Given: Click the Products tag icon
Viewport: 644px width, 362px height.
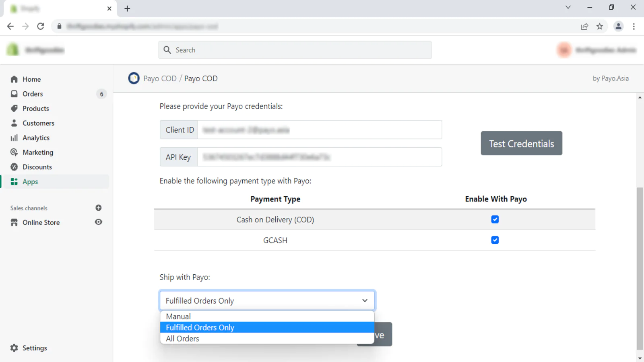Looking at the screenshot, I should [x=14, y=109].
